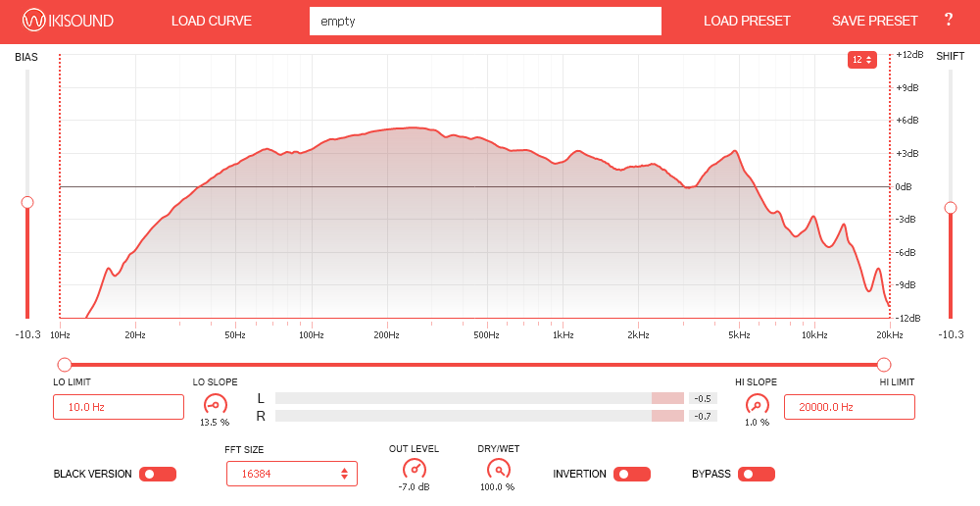Click the LO SLOPE knob
The height and width of the screenshot is (506, 980).
pos(215,404)
